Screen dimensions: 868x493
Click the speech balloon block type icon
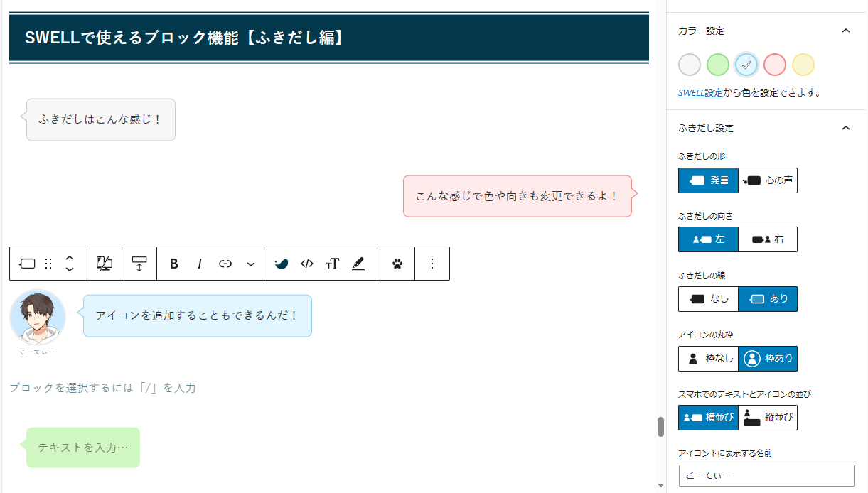tap(27, 264)
